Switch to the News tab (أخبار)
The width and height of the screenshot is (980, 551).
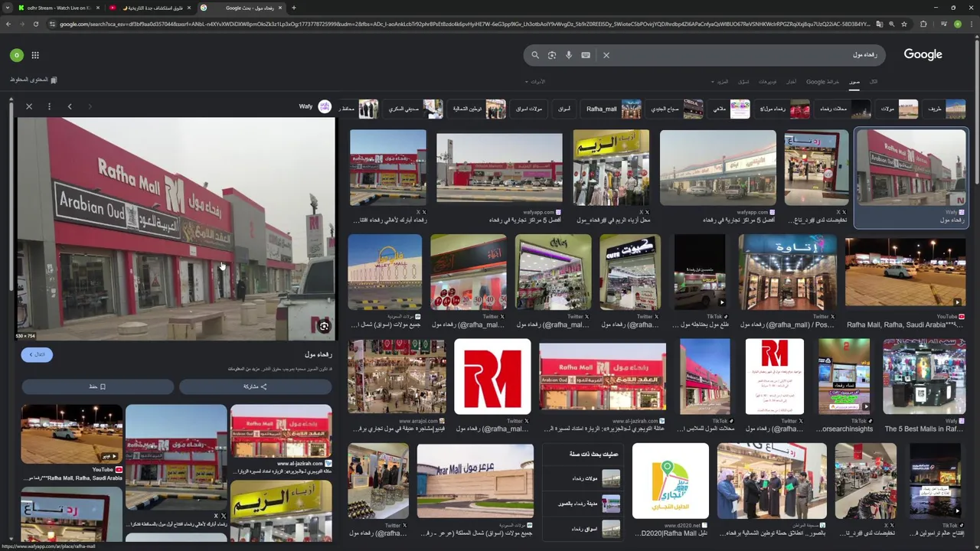[x=791, y=82]
